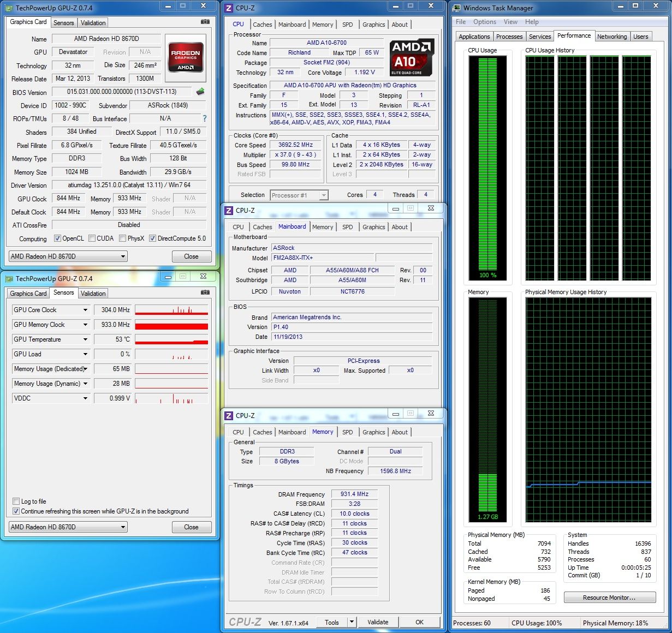Viewport: 672px width, 633px height.
Task: Click the Bus Interface question mark icon
Action: (205, 118)
